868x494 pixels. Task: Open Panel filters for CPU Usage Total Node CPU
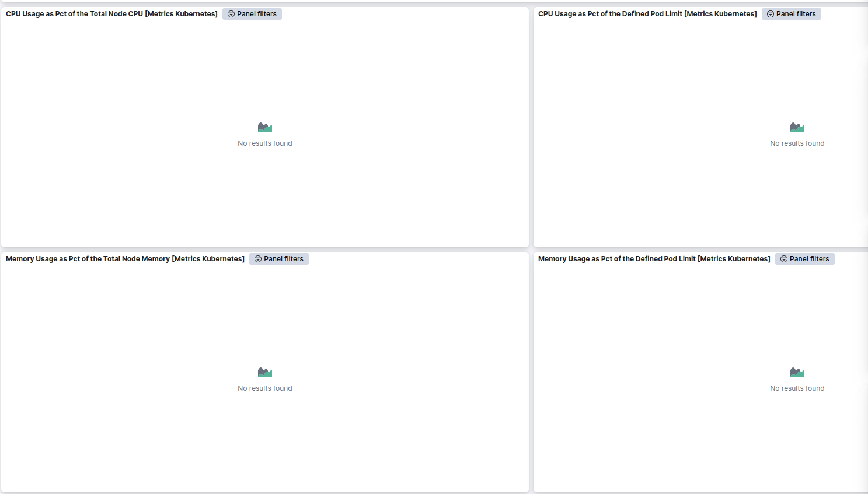point(252,14)
